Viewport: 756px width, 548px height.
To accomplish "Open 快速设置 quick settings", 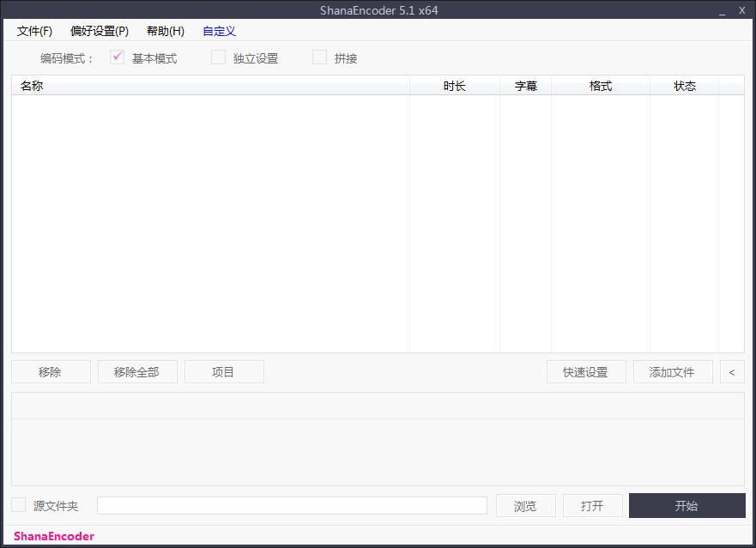I will click(586, 372).
